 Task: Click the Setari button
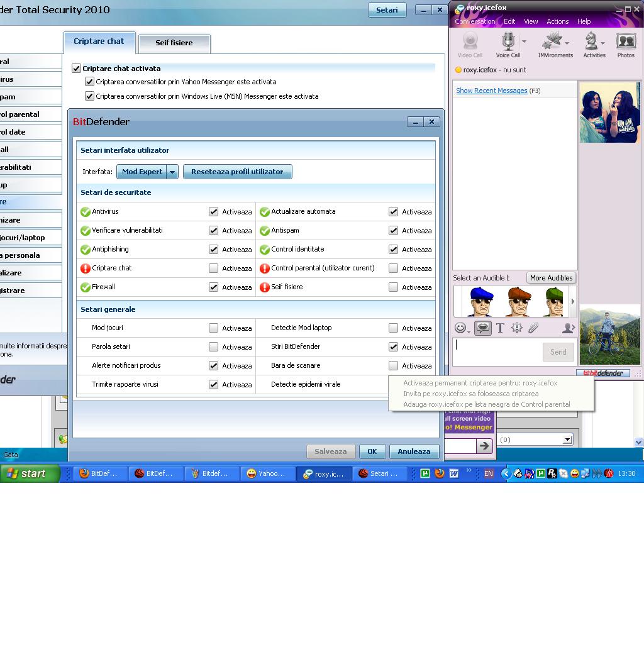[x=387, y=10]
